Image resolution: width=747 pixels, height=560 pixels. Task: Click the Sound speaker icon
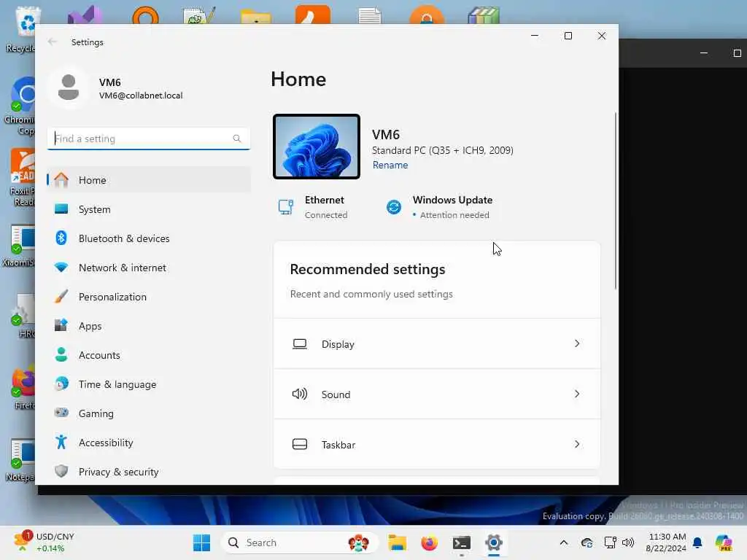(x=300, y=394)
